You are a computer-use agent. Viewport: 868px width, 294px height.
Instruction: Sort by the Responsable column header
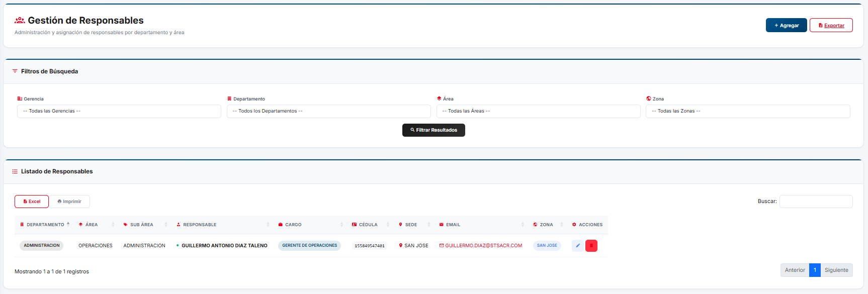click(x=200, y=225)
